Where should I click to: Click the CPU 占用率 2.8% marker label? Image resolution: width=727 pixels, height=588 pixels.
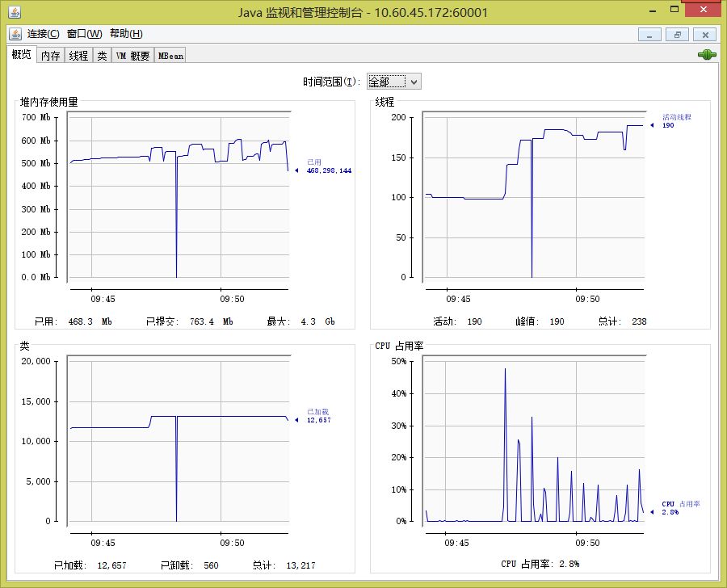pos(676,508)
